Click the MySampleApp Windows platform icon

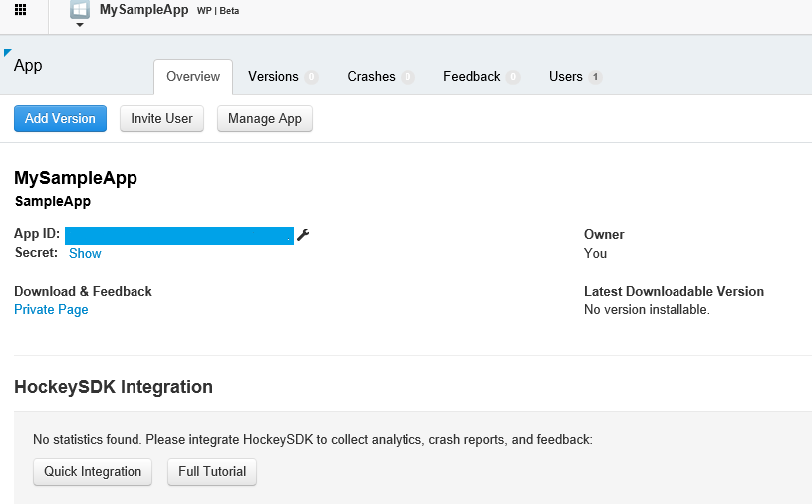click(x=80, y=9)
